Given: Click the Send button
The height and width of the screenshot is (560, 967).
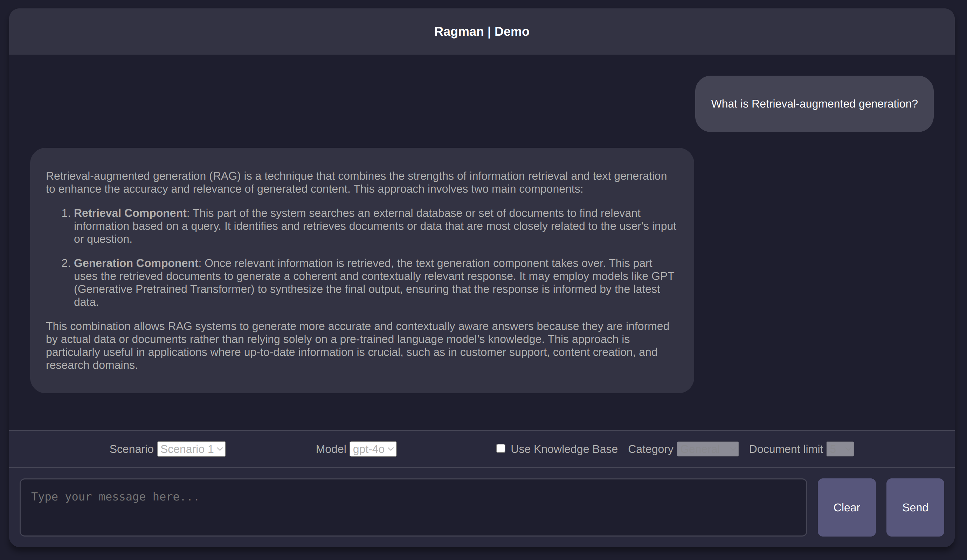Looking at the screenshot, I should click(915, 507).
